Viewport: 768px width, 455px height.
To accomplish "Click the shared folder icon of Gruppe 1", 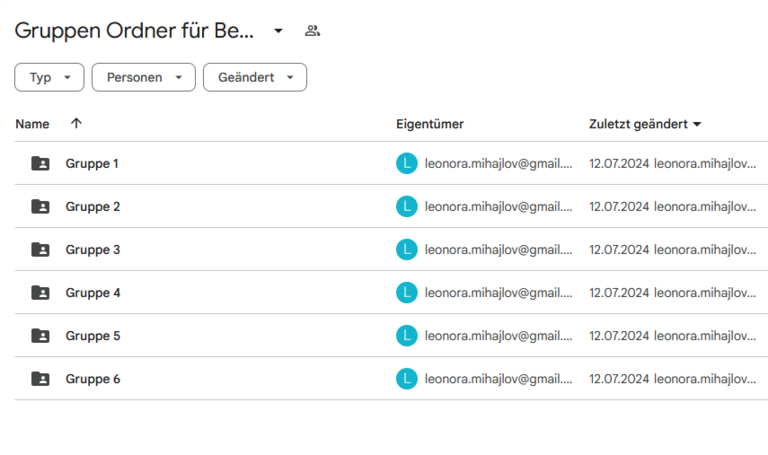I will pyautogui.click(x=40, y=163).
